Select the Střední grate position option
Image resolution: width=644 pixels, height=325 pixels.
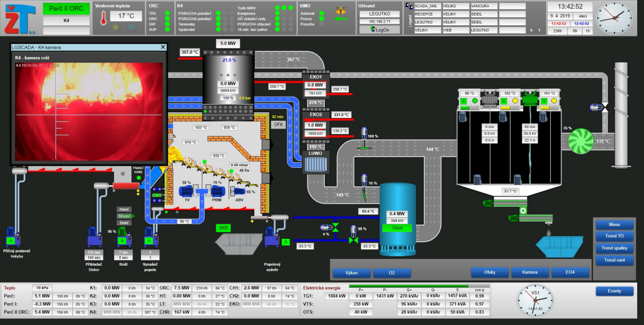[x=124, y=216]
